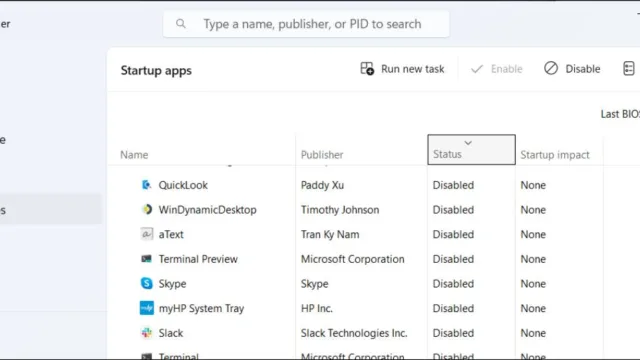Click None startup impact for myHP System Tray
The image size is (640, 360).
pos(533,309)
